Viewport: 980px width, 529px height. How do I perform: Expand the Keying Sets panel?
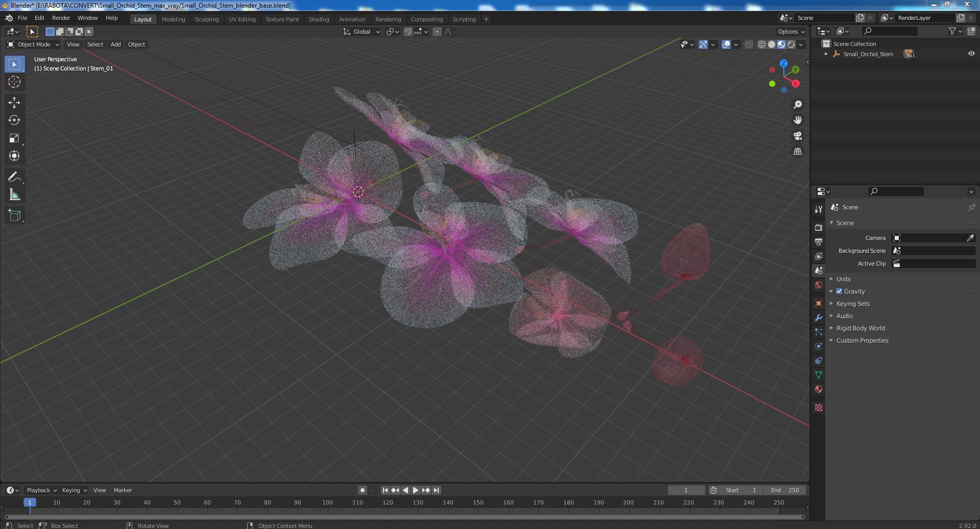[853, 303]
